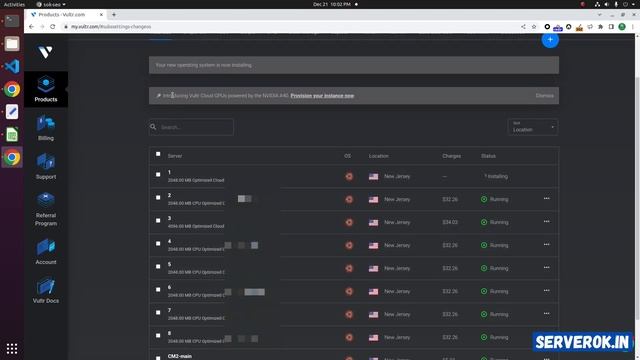
Task: Open LibreOffice Calc from dock
Action: pos(12,134)
